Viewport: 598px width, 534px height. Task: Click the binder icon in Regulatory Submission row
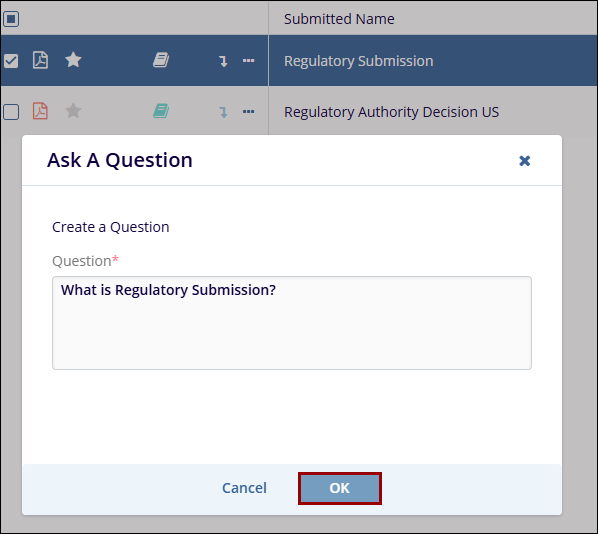tap(161, 60)
